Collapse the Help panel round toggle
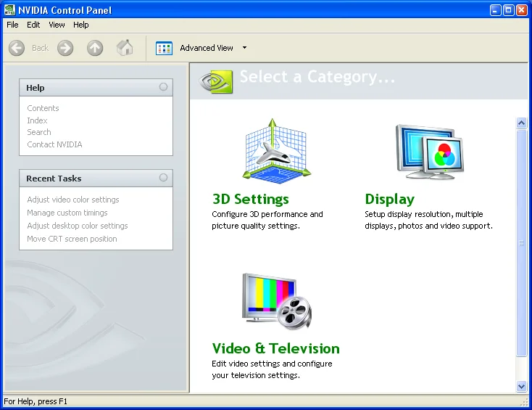The image size is (532, 410). 163,87
